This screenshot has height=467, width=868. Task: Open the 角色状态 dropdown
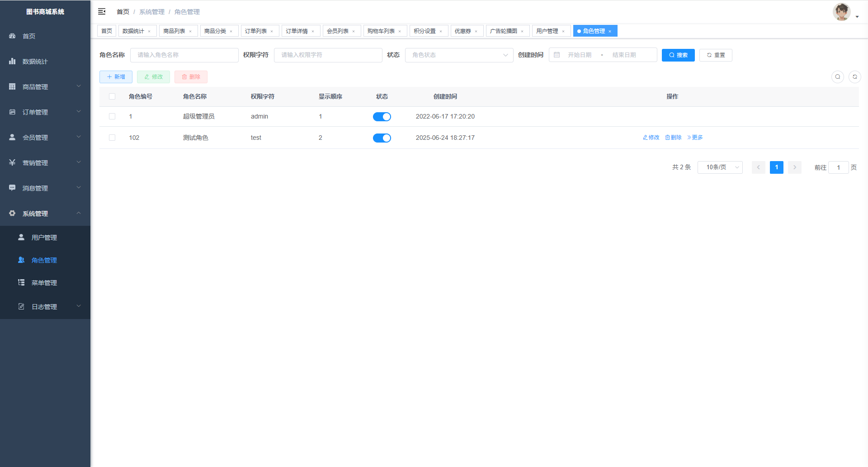pyautogui.click(x=459, y=55)
